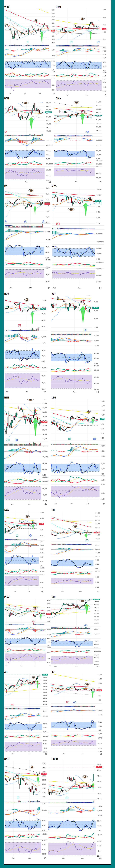Open the dividend D marker on LEG chart
Screen dimensions: 115x868
[94, 439]
